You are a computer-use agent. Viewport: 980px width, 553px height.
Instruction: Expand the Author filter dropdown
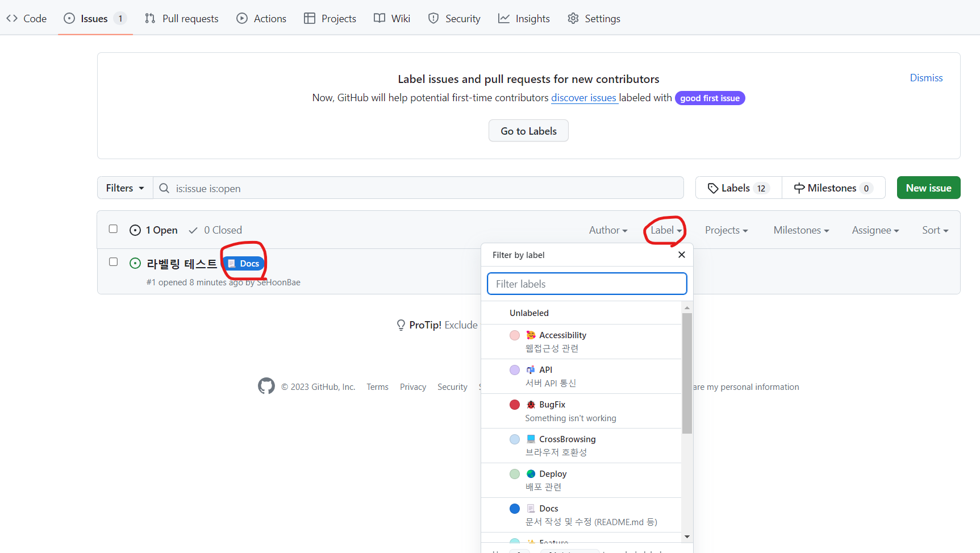pyautogui.click(x=608, y=230)
